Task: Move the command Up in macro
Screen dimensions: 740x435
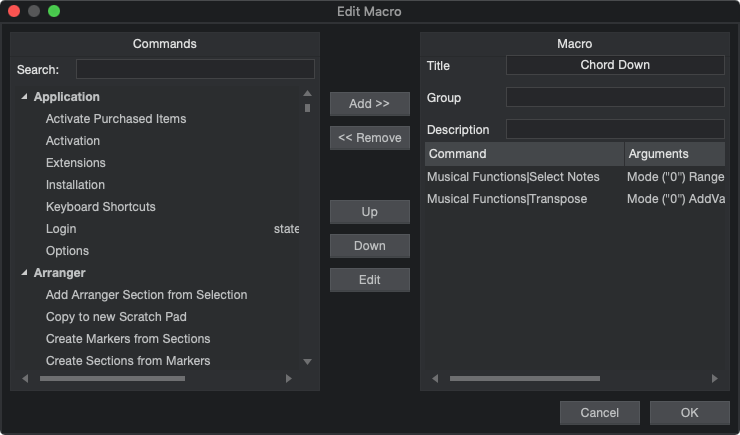Action: (x=370, y=212)
